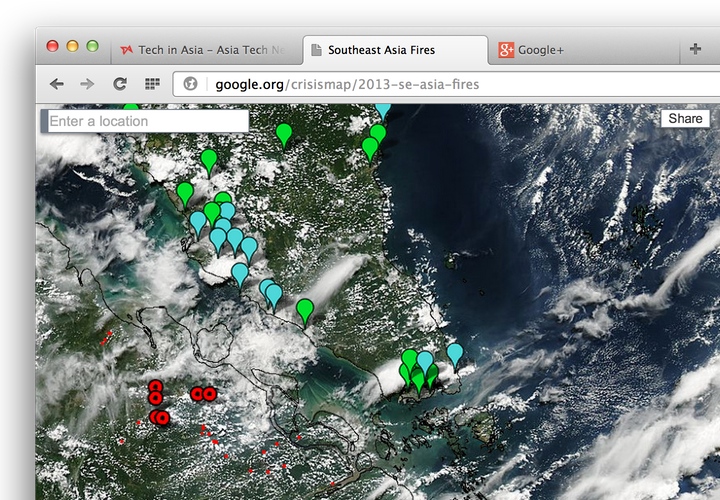Click the topmost red fire circle on the left
720x500 pixels.
tap(156, 386)
